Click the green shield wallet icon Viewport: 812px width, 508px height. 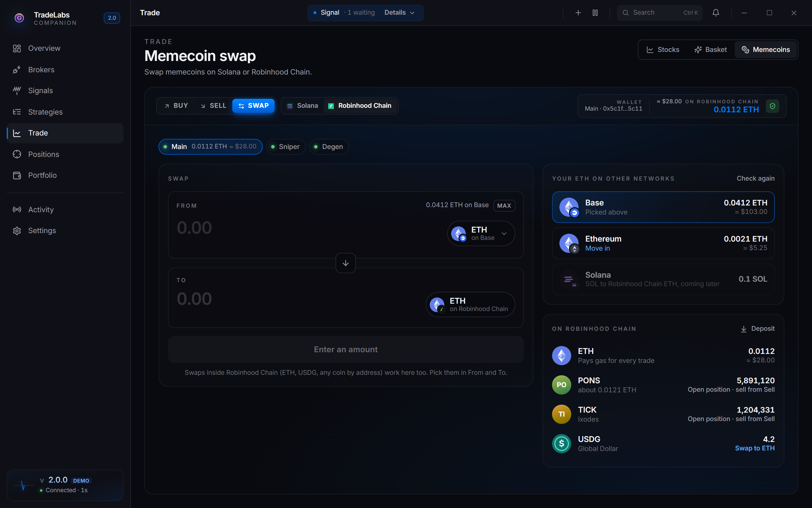pyautogui.click(x=773, y=106)
